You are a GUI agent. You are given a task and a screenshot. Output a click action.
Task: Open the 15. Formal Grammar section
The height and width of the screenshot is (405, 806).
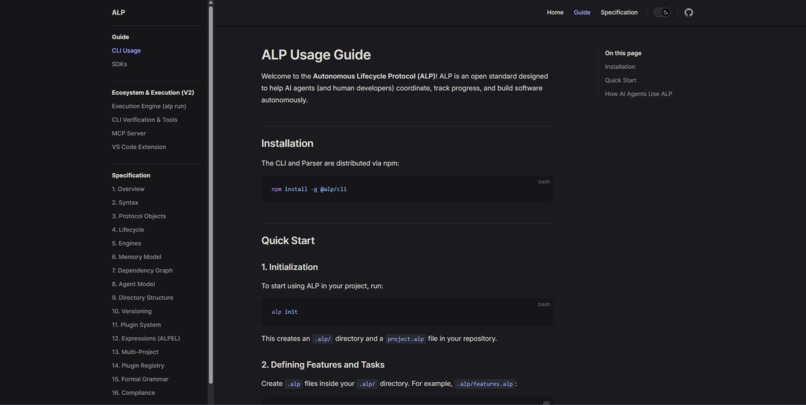point(140,379)
